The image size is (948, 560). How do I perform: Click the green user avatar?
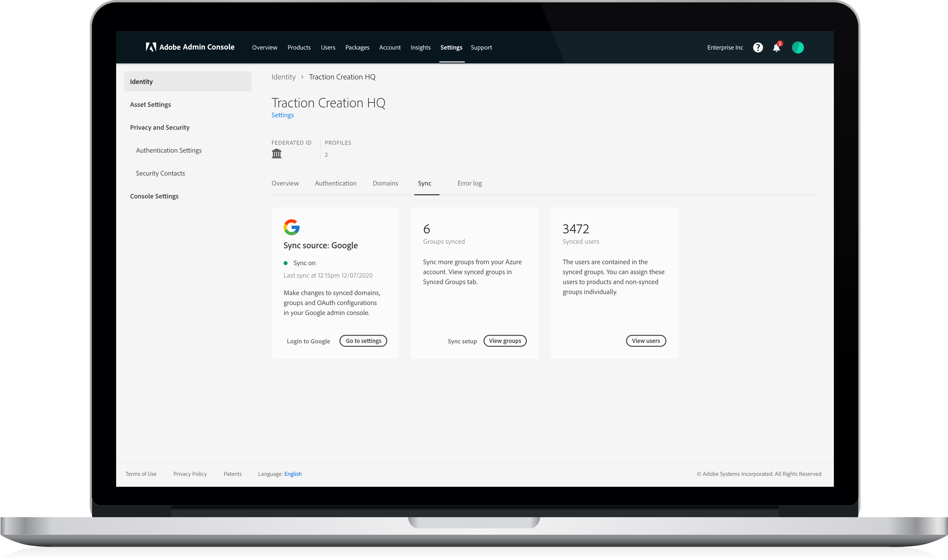(798, 48)
